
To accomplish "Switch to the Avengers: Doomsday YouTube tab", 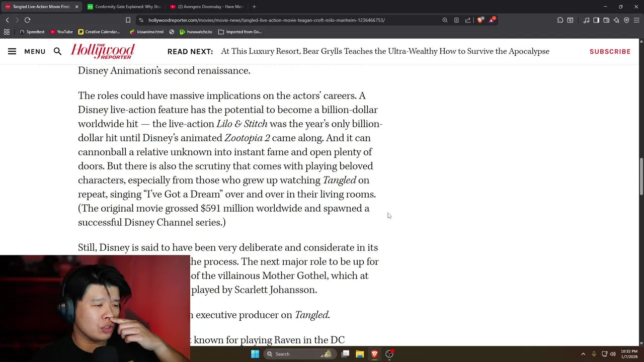I will coord(207,7).
